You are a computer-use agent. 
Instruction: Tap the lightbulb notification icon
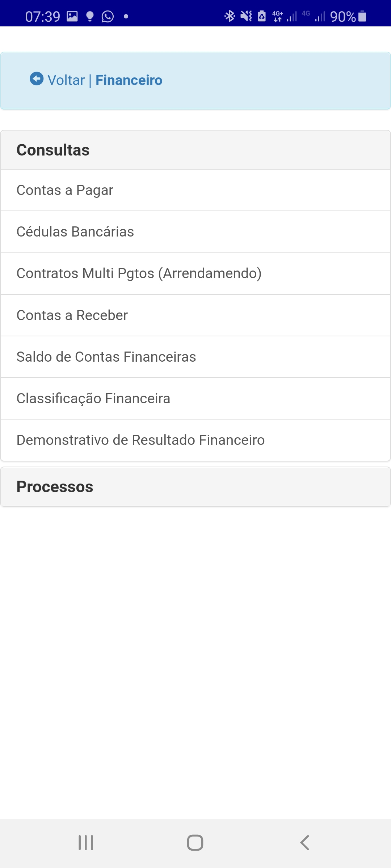coord(90,16)
